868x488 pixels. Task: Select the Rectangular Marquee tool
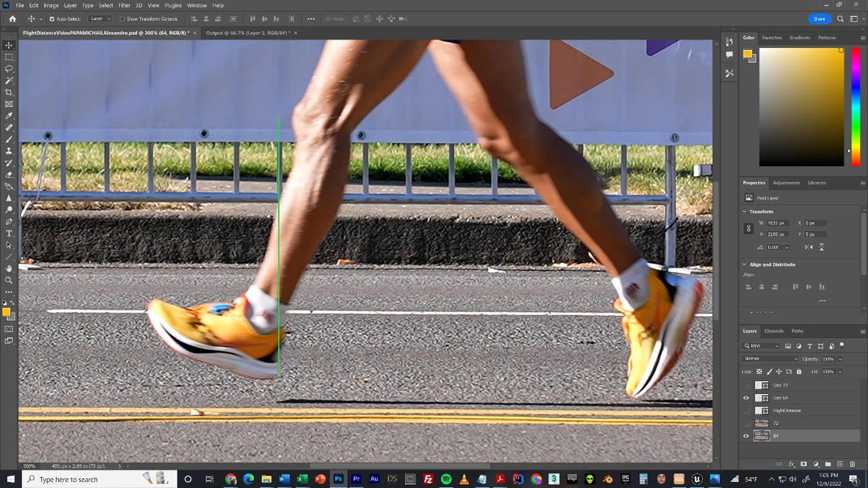(9, 57)
